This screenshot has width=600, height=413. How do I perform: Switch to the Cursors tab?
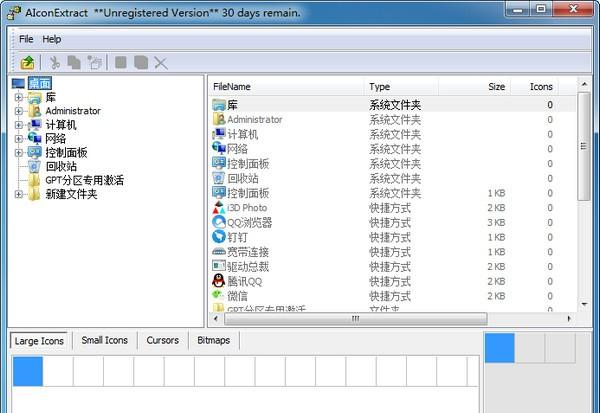163,340
